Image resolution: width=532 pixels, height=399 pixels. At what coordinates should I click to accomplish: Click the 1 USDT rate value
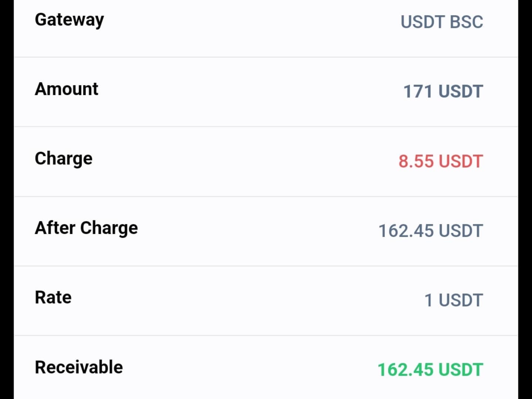[x=454, y=300]
